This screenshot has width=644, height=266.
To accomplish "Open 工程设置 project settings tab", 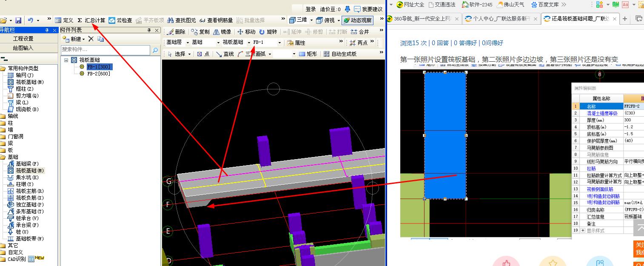I will (x=23, y=39).
